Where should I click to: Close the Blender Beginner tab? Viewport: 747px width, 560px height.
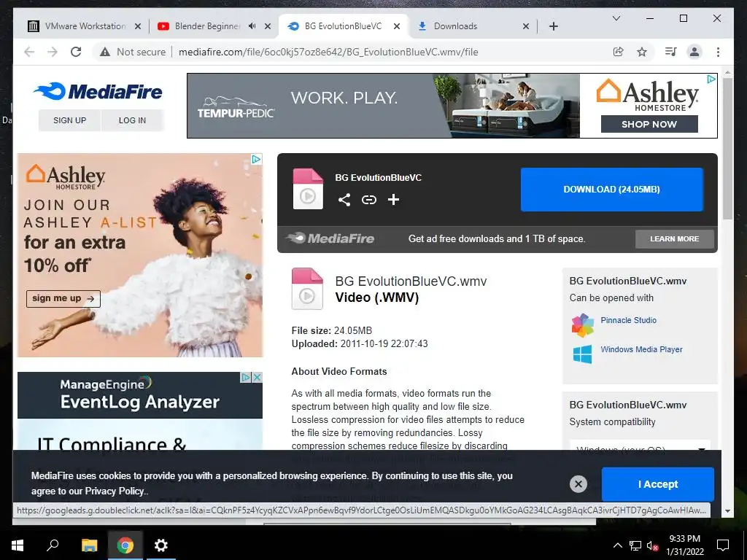click(268, 26)
